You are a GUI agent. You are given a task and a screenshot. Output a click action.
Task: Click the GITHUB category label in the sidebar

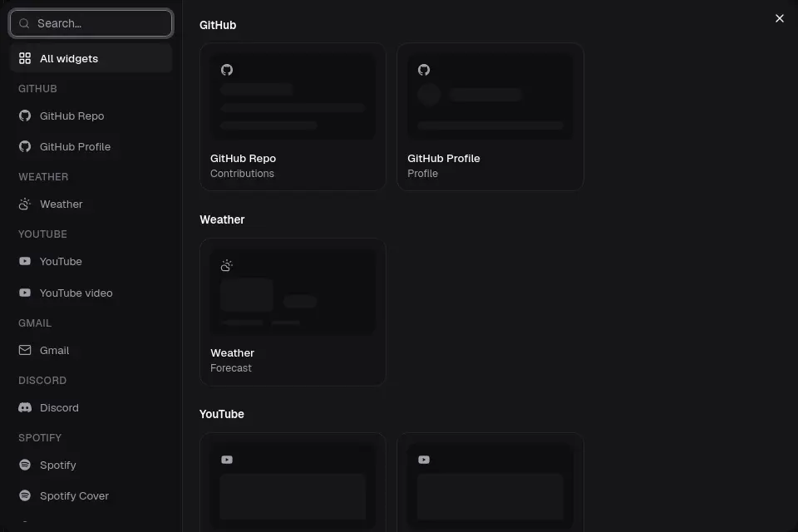37,89
